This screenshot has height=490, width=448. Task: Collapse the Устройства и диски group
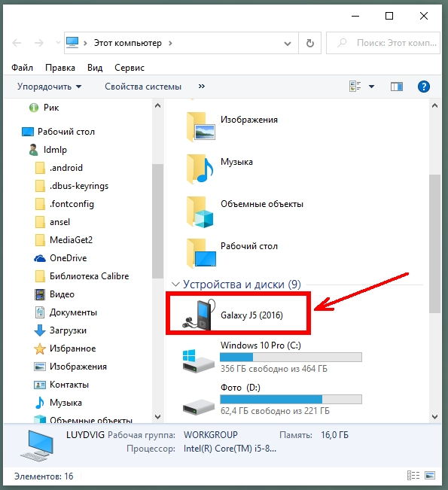click(175, 285)
